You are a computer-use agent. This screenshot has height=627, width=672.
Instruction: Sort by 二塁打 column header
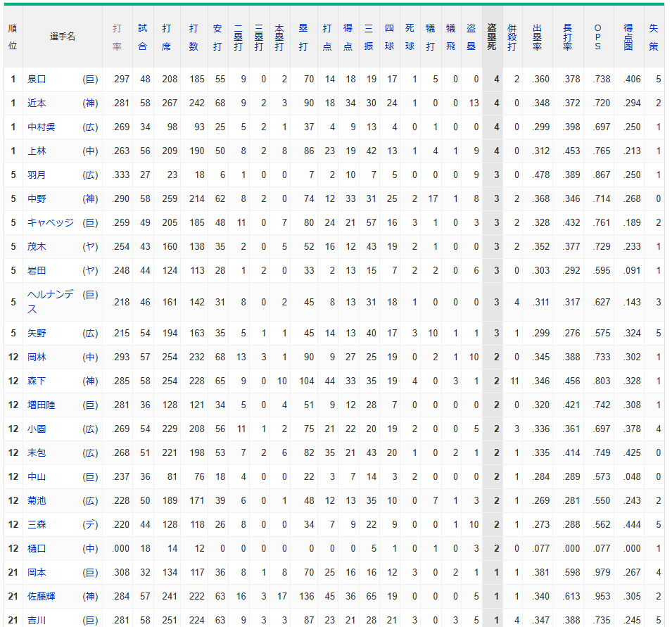click(x=239, y=37)
